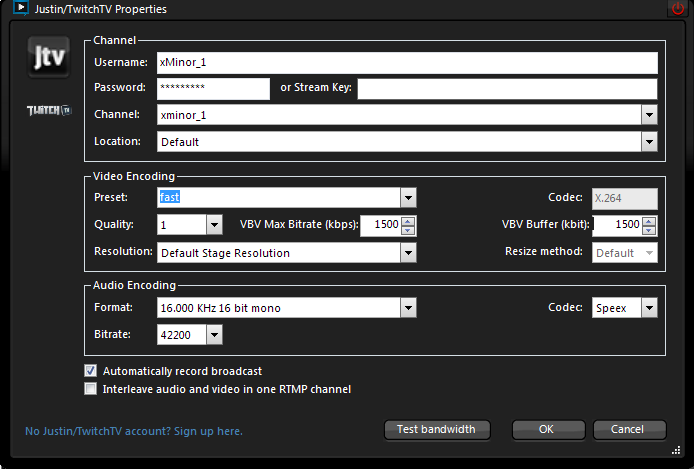Click the XSplit icon in title bar
Screen dimensions: 694x469
click(20, 8)
